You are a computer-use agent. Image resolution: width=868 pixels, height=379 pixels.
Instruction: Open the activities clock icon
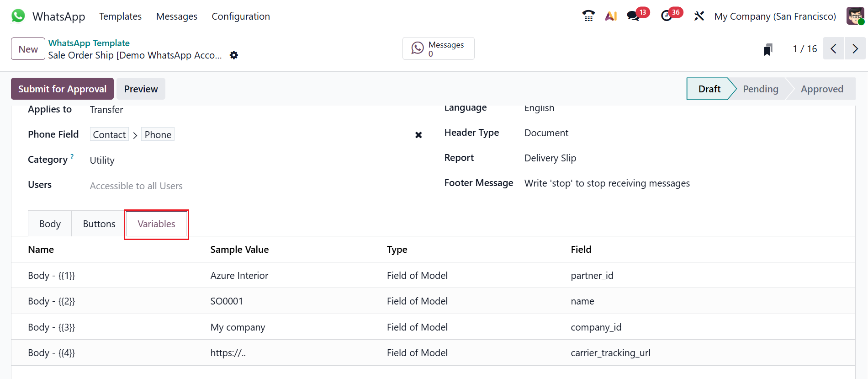(x=667, y=16)
